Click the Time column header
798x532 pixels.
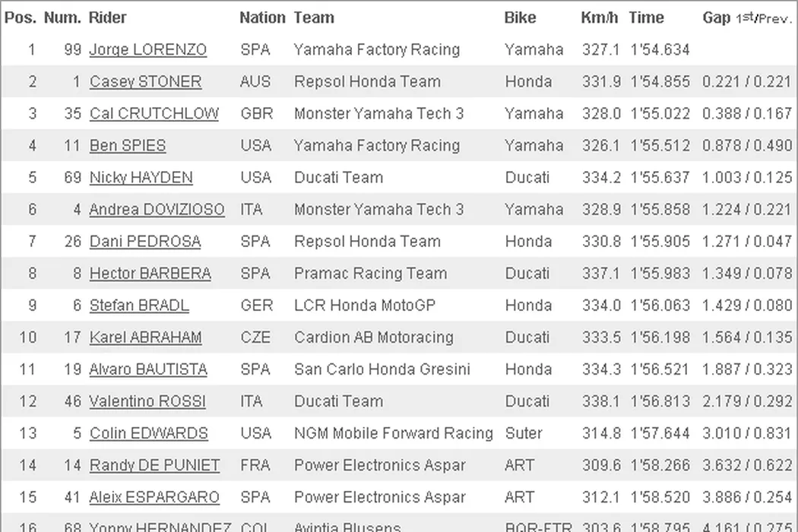pyautogui.click(x=646, y=17)
